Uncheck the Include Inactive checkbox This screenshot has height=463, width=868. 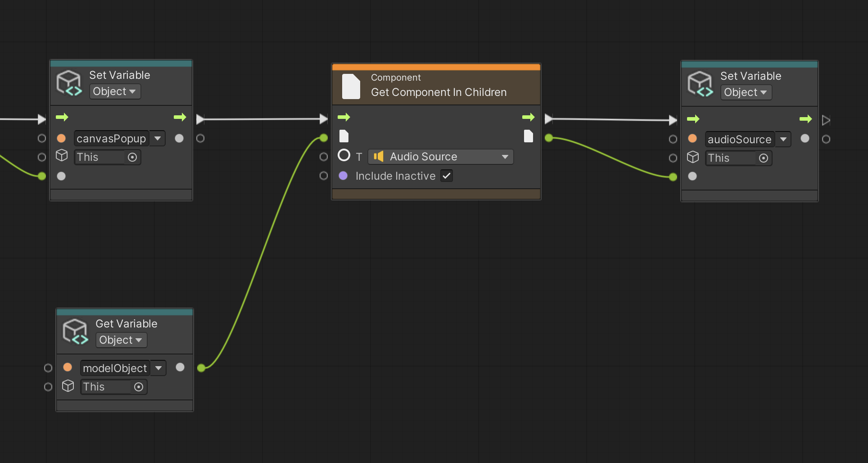click(447, 176)
